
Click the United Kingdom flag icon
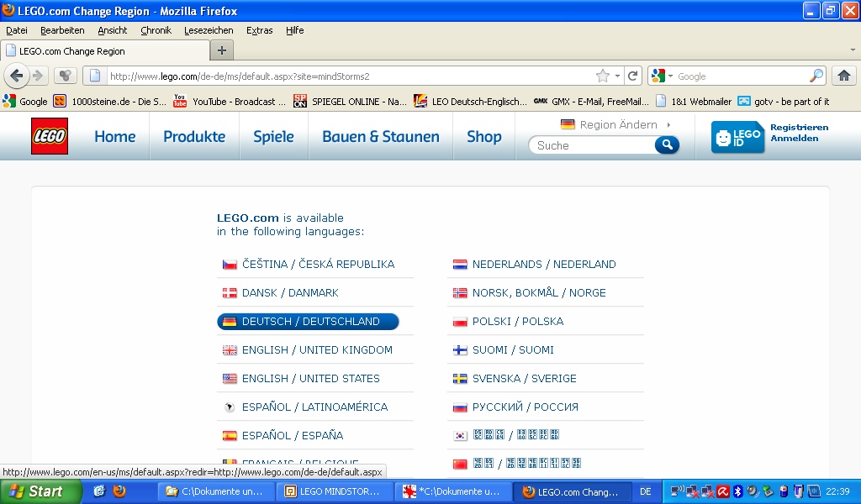click(x=230, y=350)
